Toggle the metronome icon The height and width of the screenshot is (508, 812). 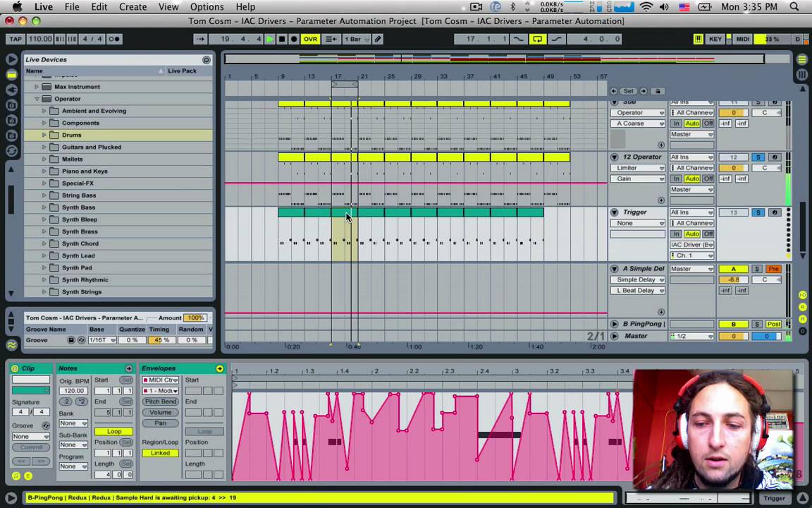(x=115, y=39)
